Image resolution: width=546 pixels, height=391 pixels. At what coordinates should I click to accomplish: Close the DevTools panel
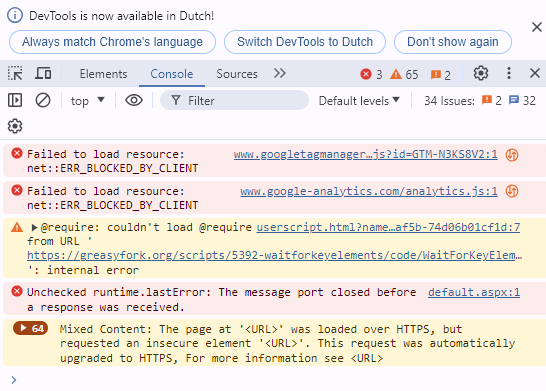coord(535,73)
